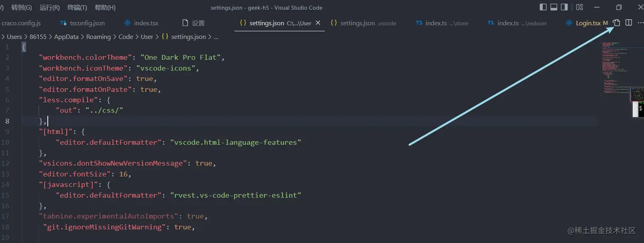Click the "workbench.iconTheme" key
The height and width of the screenshot is (243, 644).
coord(83,68)
